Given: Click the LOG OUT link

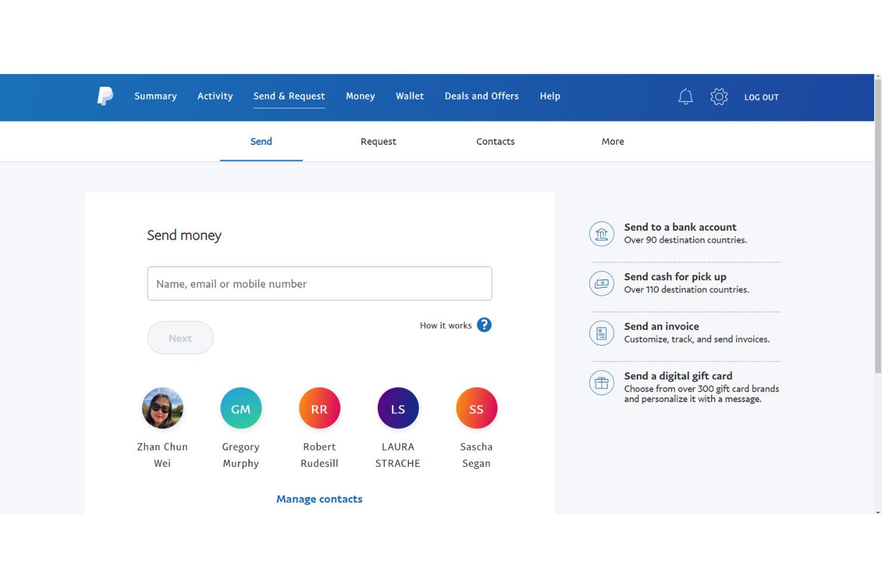Looking at the screenshot, I should coord(761,97).
